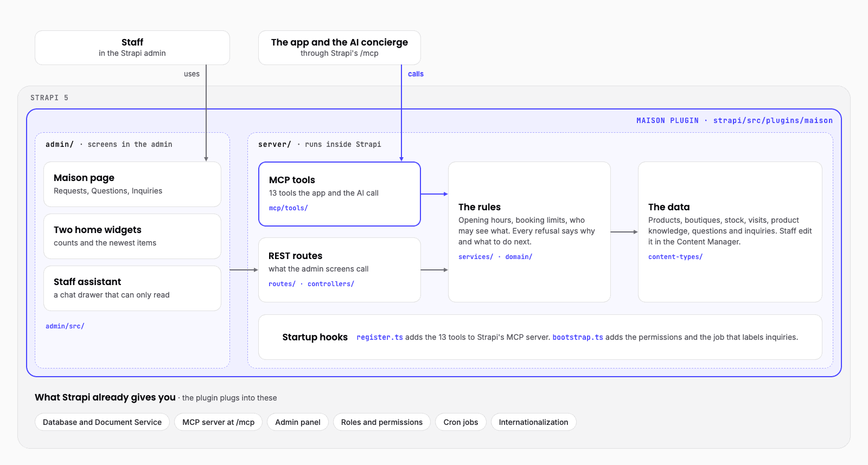868x465 pixels.
Task: Click the 'register.ts' file name
Action: point(380,338)
